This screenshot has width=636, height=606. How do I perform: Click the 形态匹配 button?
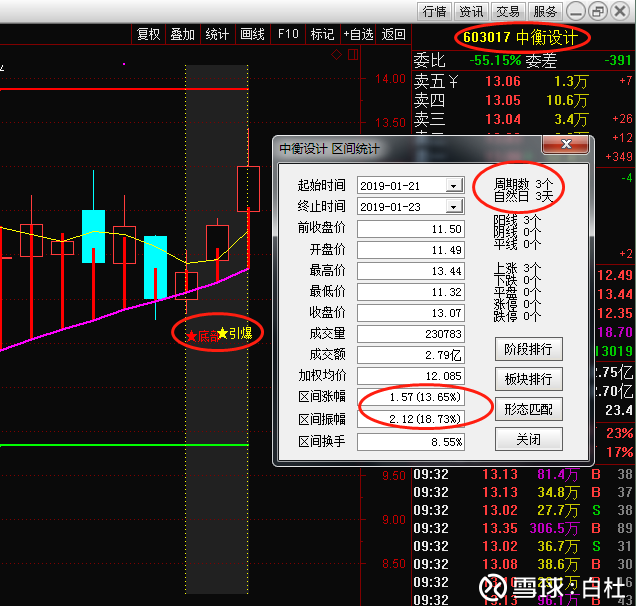[x=529, y=409]
